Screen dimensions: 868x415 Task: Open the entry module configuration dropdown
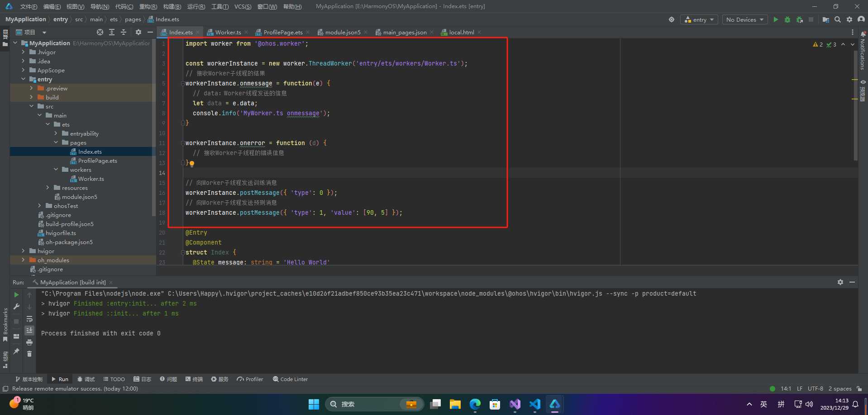(699, 19)
